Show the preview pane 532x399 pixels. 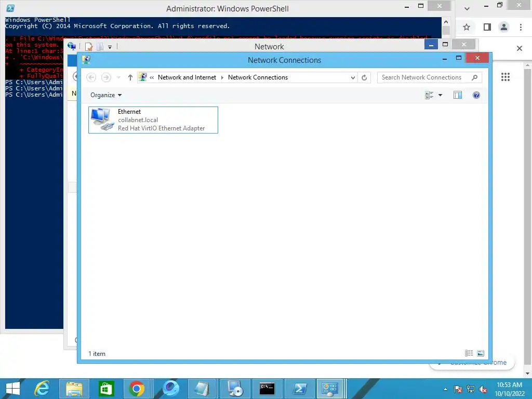tap(458, 96)
